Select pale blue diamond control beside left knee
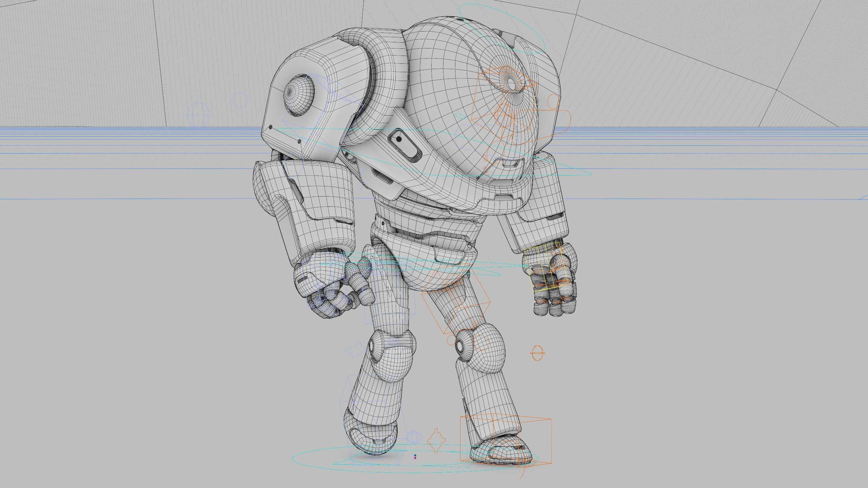 pyautogui.click(x=355, y=350)
